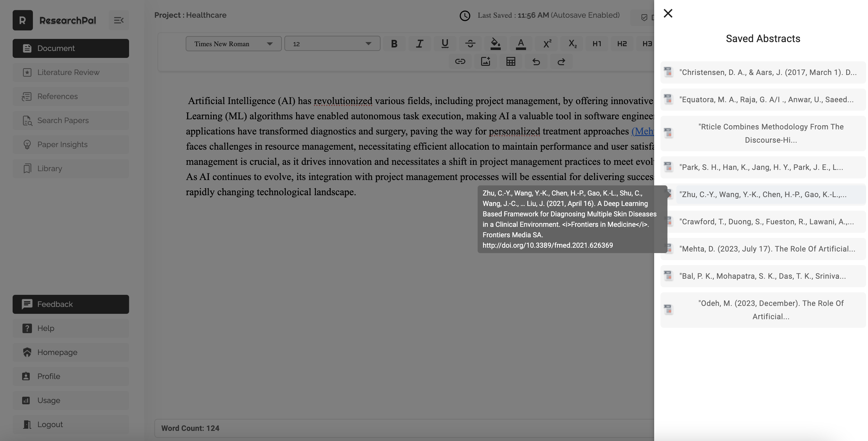This screenshot has width=868, height=441.
Task: Toggle italic text formatting
Action: click(419, 44)
